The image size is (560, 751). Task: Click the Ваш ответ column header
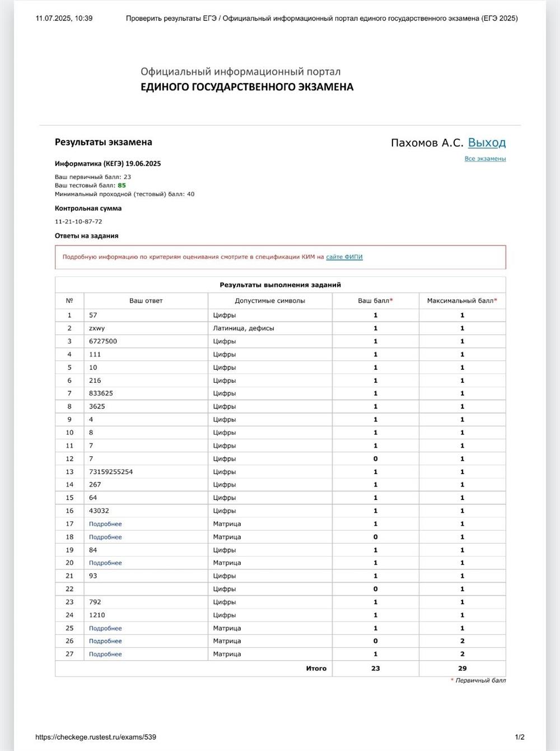coord(146,301)
